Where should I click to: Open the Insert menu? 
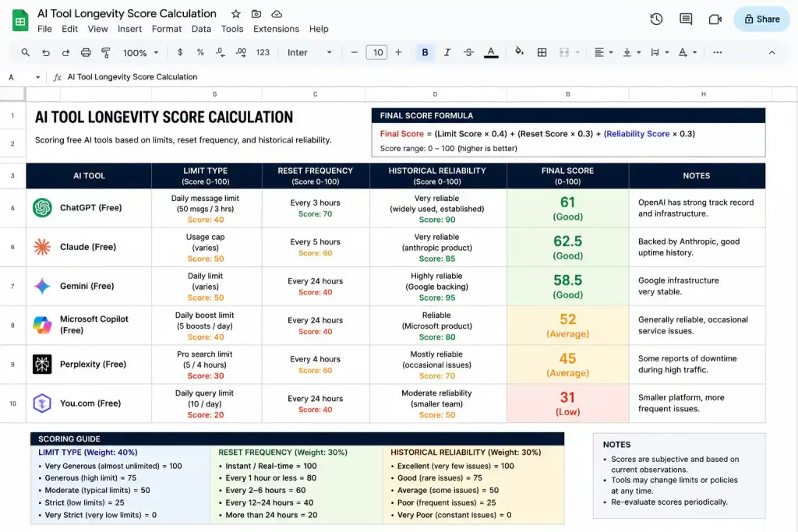(x=129, y=29)
